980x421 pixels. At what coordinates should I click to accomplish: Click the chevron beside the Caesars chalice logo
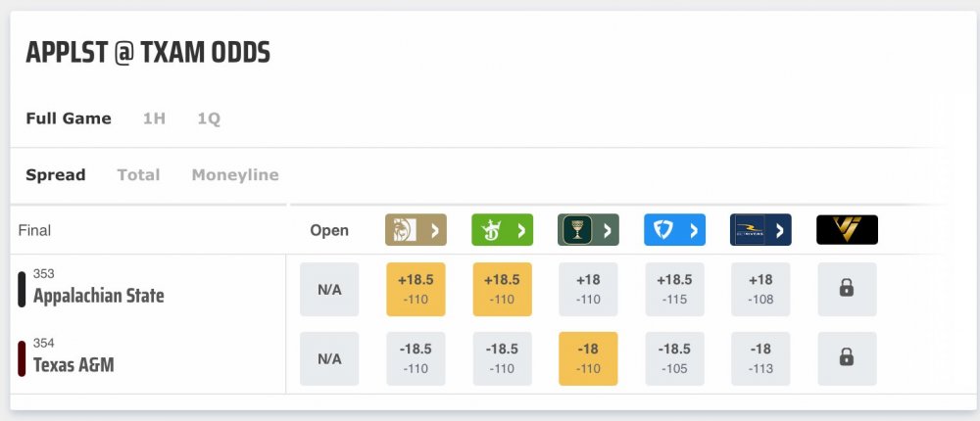608,231
